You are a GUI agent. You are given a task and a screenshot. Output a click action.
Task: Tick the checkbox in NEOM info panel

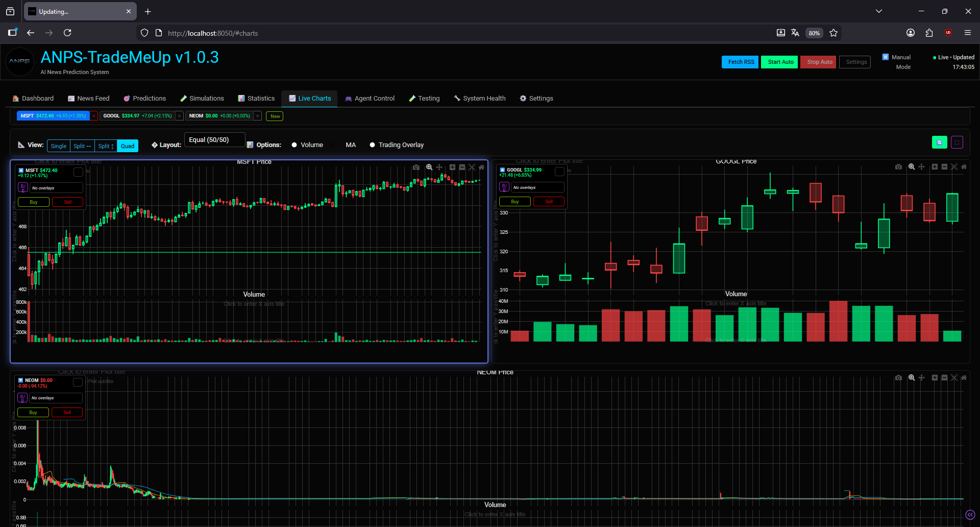pos(78,382)
